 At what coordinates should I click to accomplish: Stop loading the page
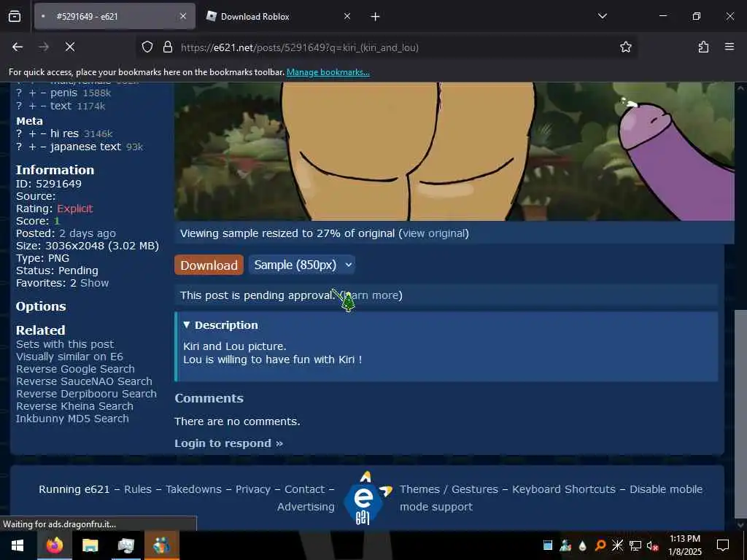(x=70, y=47)
